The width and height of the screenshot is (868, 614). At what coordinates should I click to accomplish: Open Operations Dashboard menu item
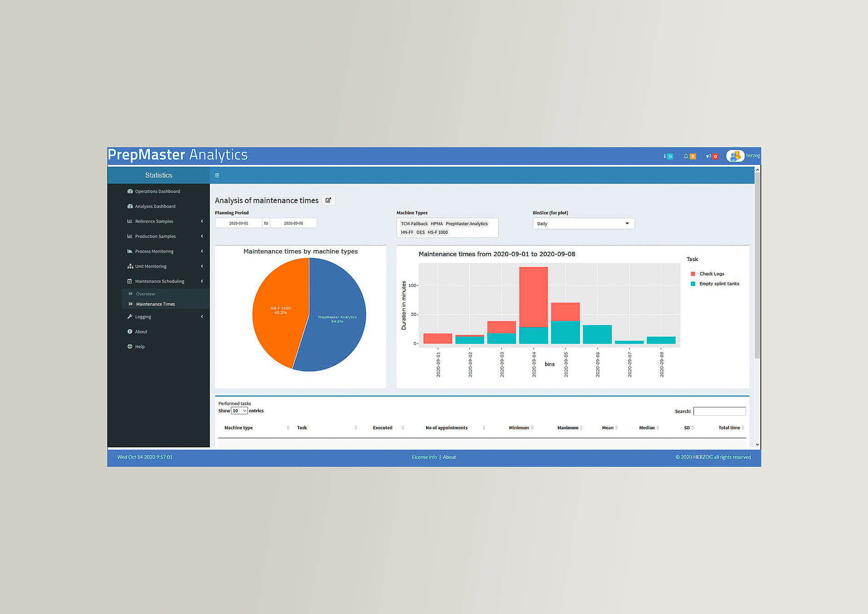159,191
